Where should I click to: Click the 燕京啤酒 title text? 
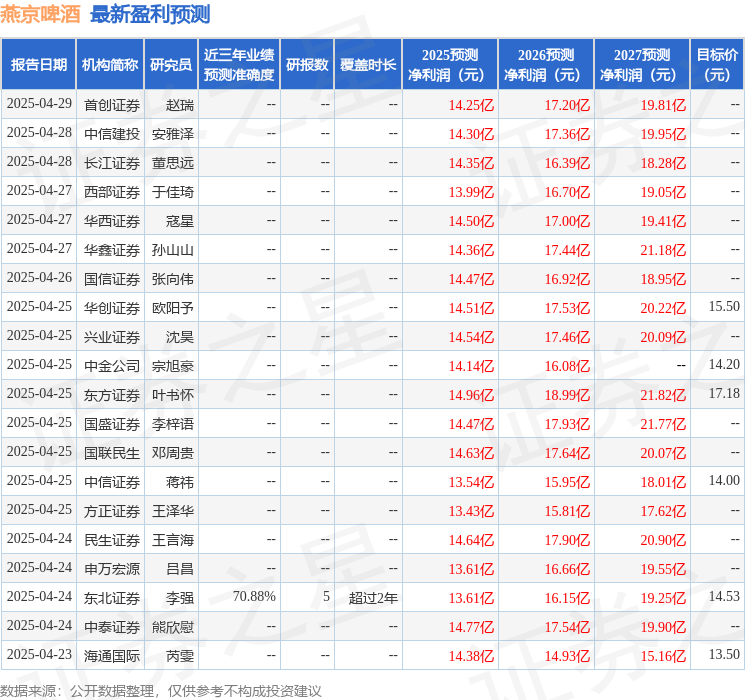[40, 14]
